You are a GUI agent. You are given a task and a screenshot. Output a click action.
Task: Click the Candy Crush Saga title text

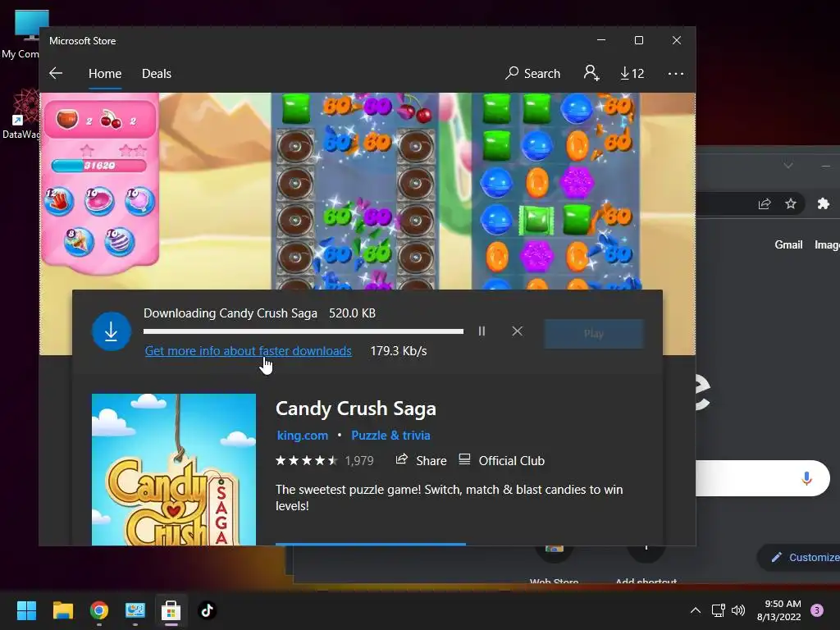point(356,409)
